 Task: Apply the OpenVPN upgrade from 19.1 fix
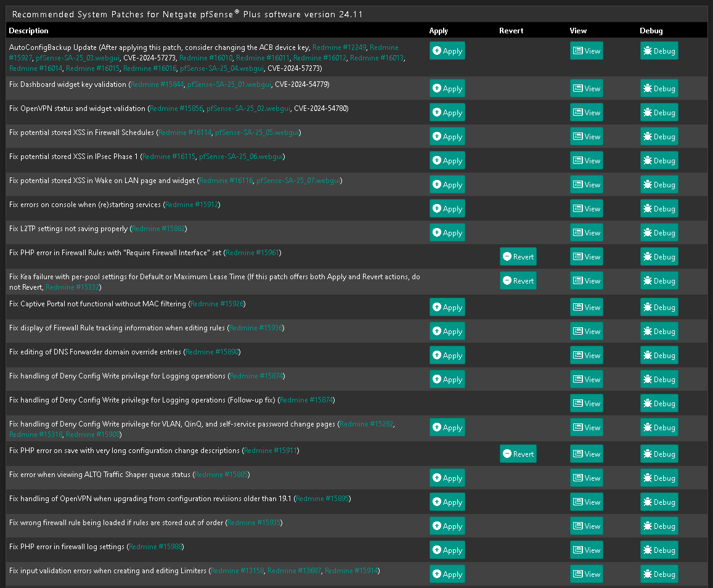click(447, 502)
